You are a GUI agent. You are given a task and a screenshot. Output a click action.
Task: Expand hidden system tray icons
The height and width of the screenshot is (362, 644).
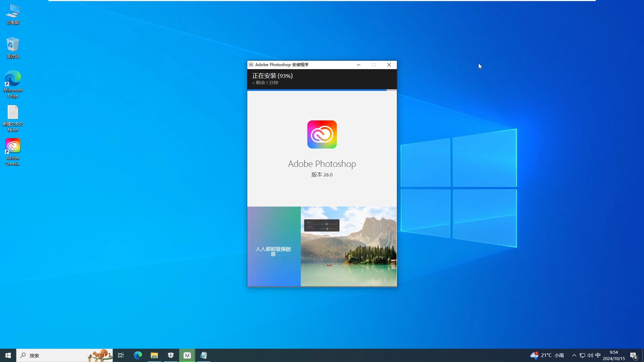[x=574, y=355]
